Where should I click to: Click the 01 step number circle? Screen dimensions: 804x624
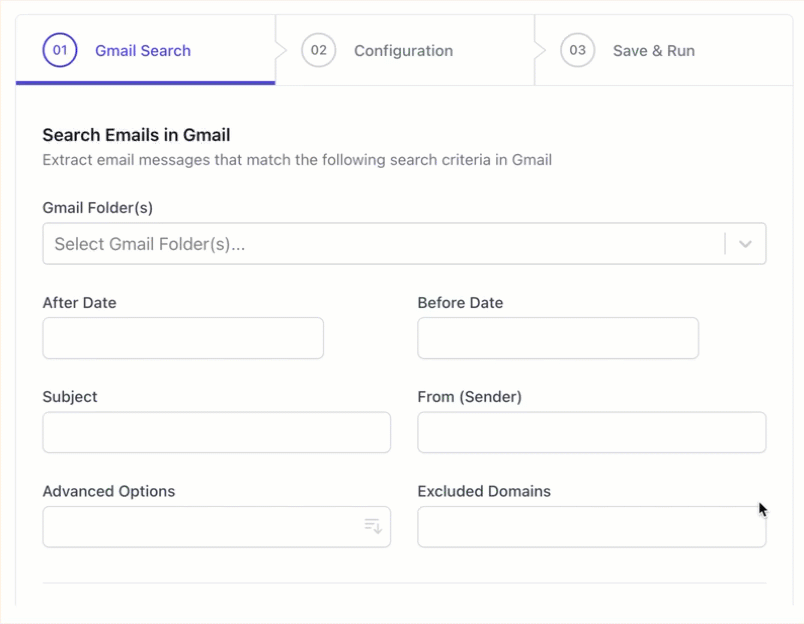[60, 50]
